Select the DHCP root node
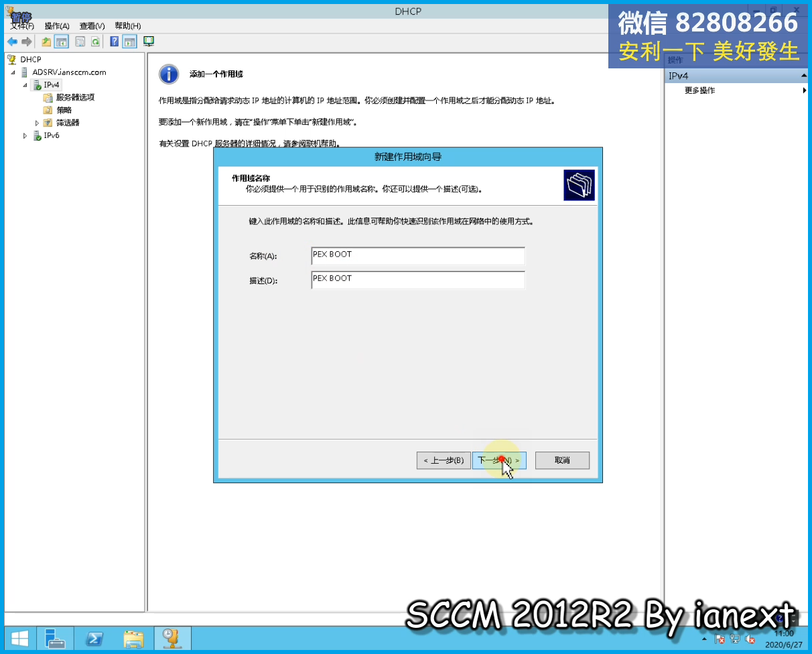The image size is (812, 654). point(30,60)
